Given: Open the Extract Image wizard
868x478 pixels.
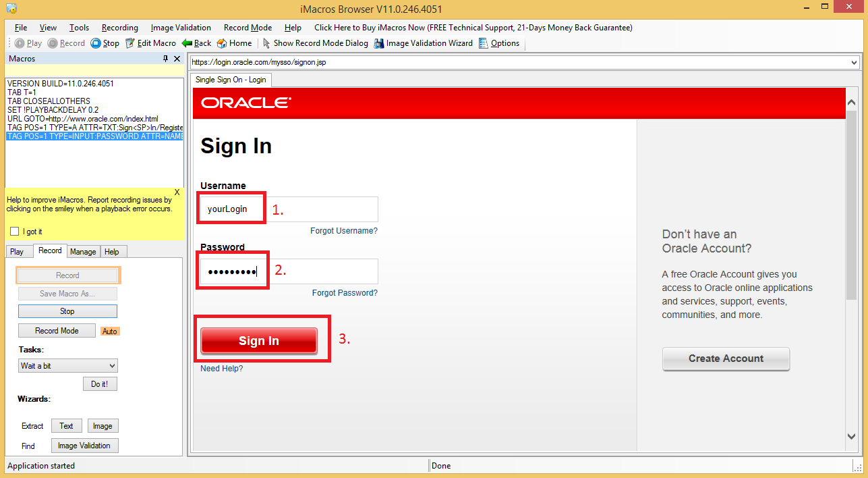Looking at the screenshot, I should click(x=103, y=426).
